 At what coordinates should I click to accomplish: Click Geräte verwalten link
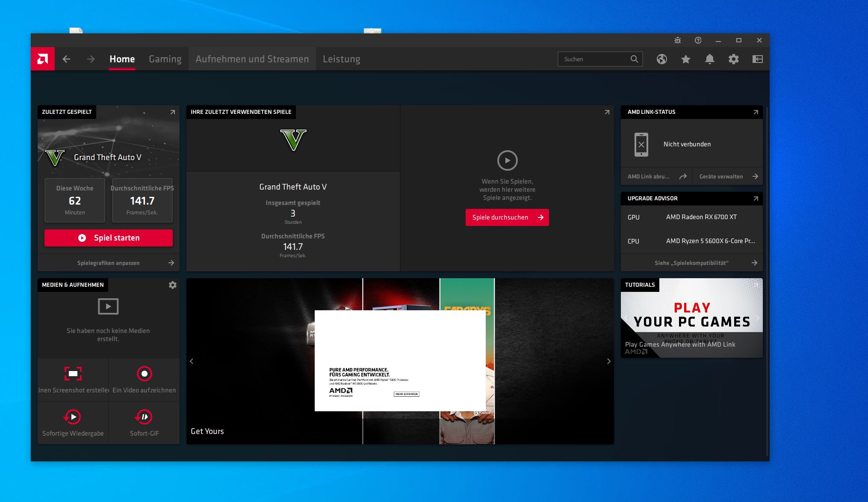pyautogui.click(x=728, y=176)
